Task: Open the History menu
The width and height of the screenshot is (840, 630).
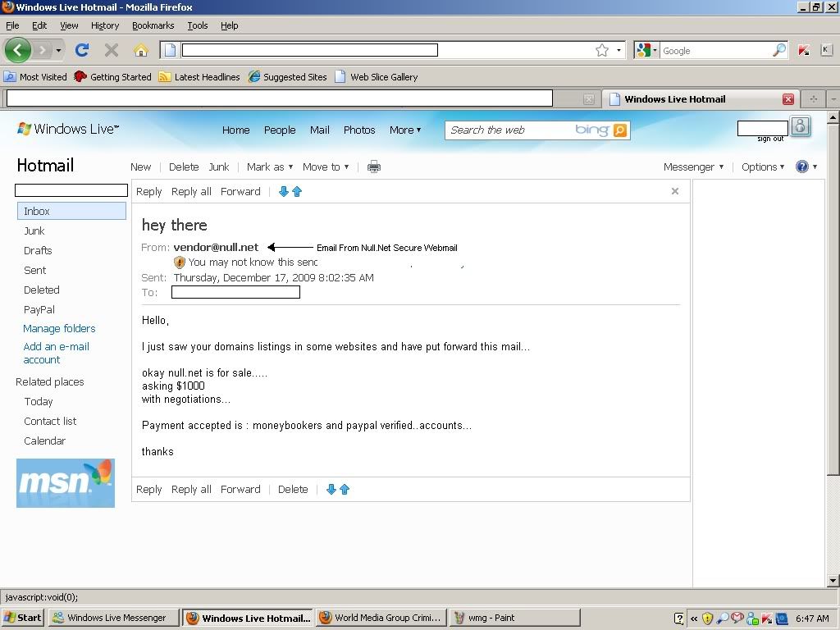Action: pos(105,25)
